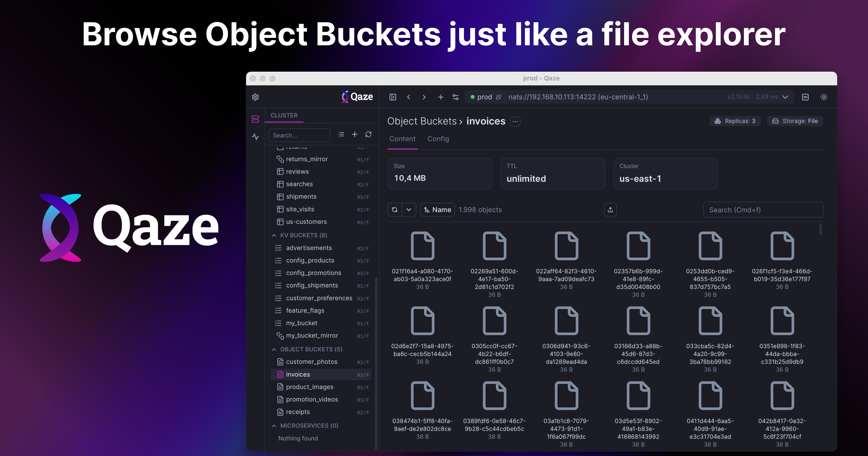
Task: Click the Replicas: 3 badge
Action: point(735,121)
